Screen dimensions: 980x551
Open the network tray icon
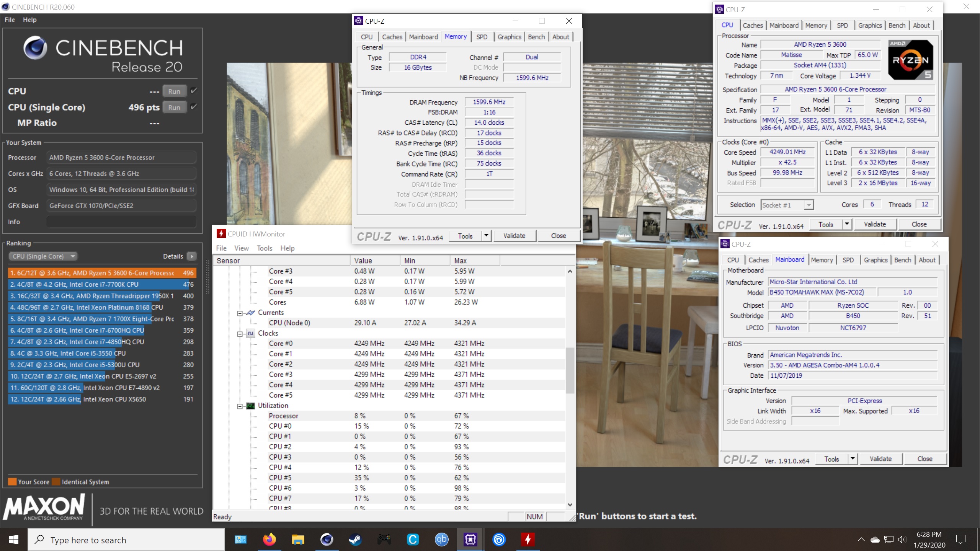pyautogui.click(x=889, y=540)
